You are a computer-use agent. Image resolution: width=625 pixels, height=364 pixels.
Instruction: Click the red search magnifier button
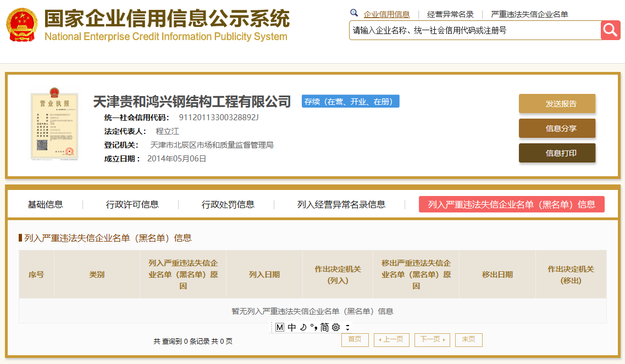[610, 30]
